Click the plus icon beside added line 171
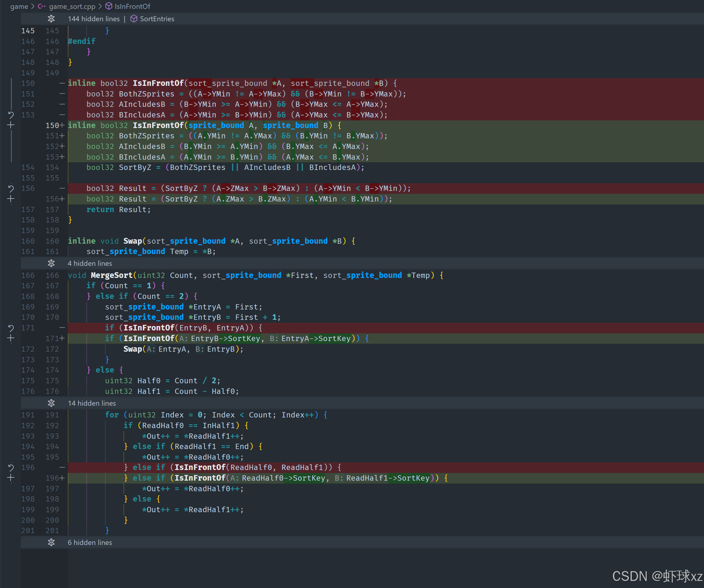 [11, 338]
